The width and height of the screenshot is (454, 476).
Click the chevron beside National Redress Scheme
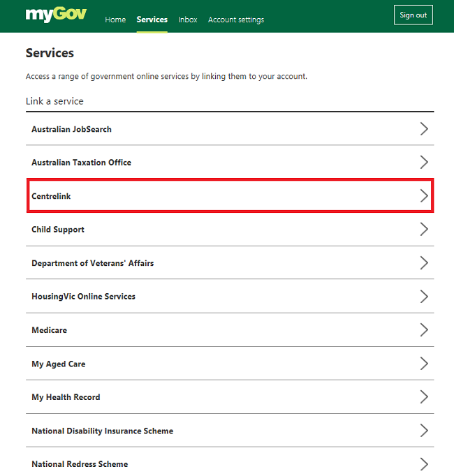424,464
